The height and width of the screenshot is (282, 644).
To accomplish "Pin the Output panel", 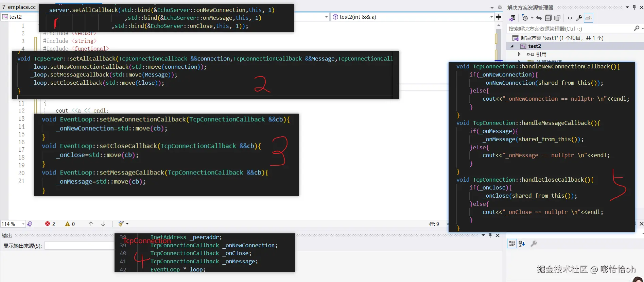I will (490, 235).
